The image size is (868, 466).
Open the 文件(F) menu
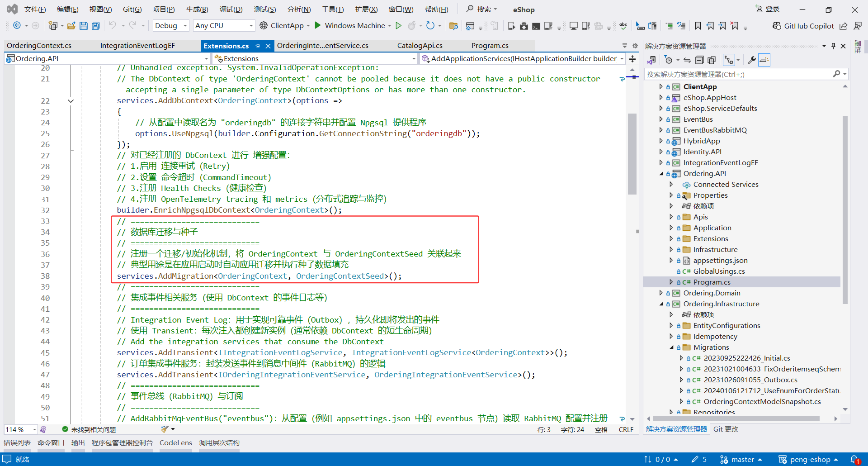35,10
